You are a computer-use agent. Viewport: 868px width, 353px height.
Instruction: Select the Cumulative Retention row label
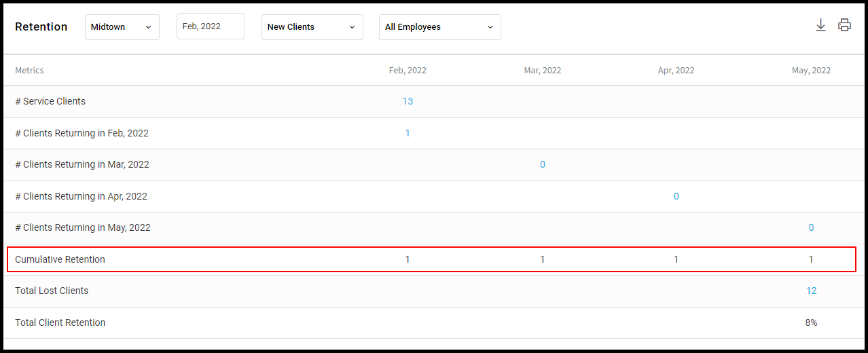point(60,259)
